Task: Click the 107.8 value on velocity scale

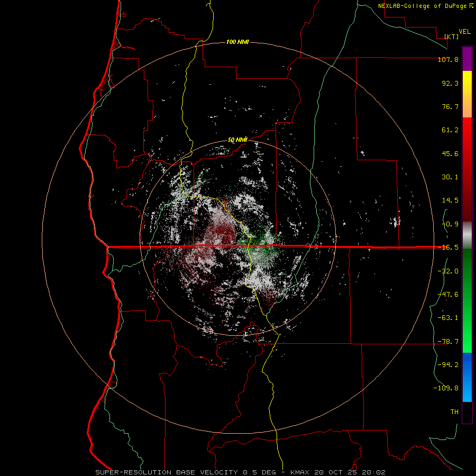Action: point(448,59)
